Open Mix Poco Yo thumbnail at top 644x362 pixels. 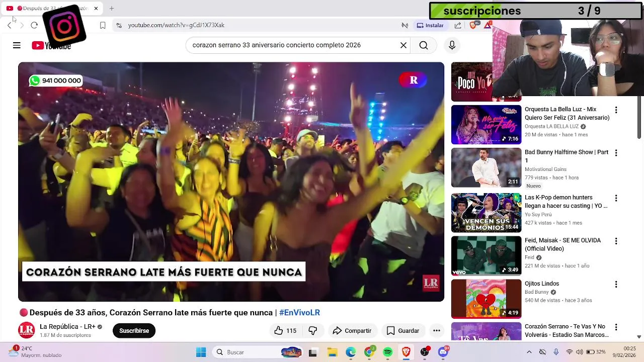click(472, 81)
